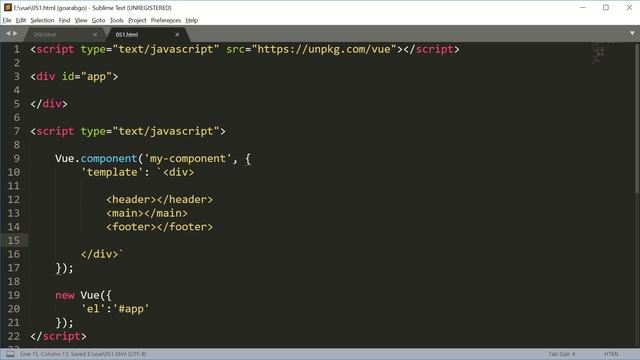Close the 050.html tab
The width and height of the screenshot is (640, 360).
(x=95, y=35)
